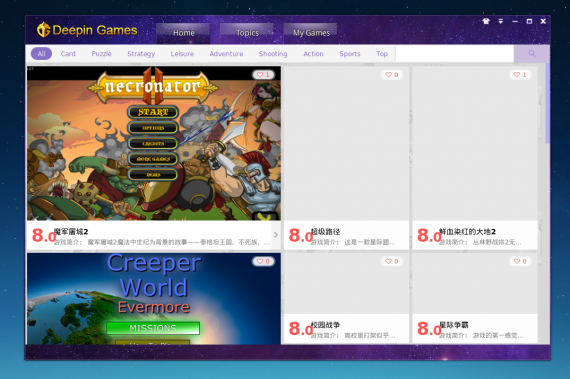Open the dropdown menu icon in title bar
570x379 pixels.
click(x=501, y=21)
